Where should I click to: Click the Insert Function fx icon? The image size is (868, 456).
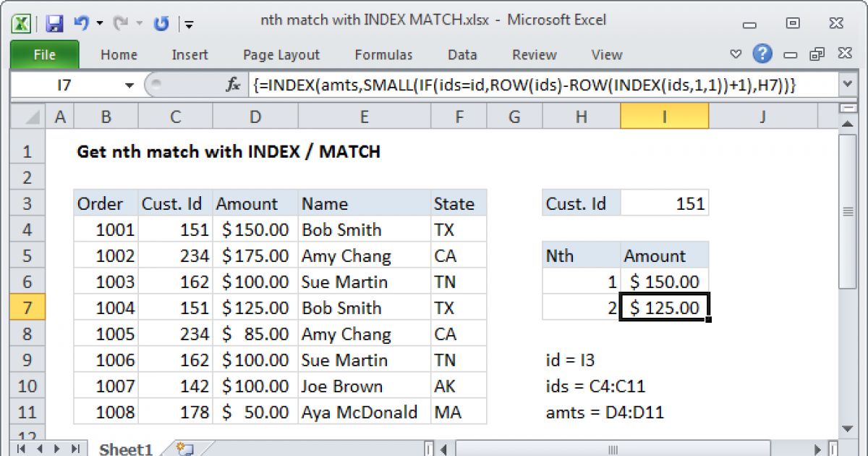point(233,85)
